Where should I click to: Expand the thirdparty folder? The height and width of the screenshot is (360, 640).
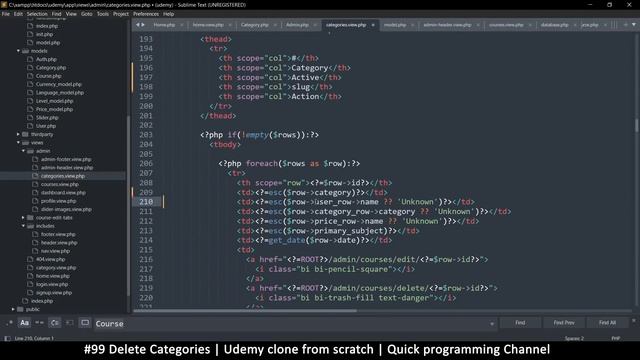point(18,134)
